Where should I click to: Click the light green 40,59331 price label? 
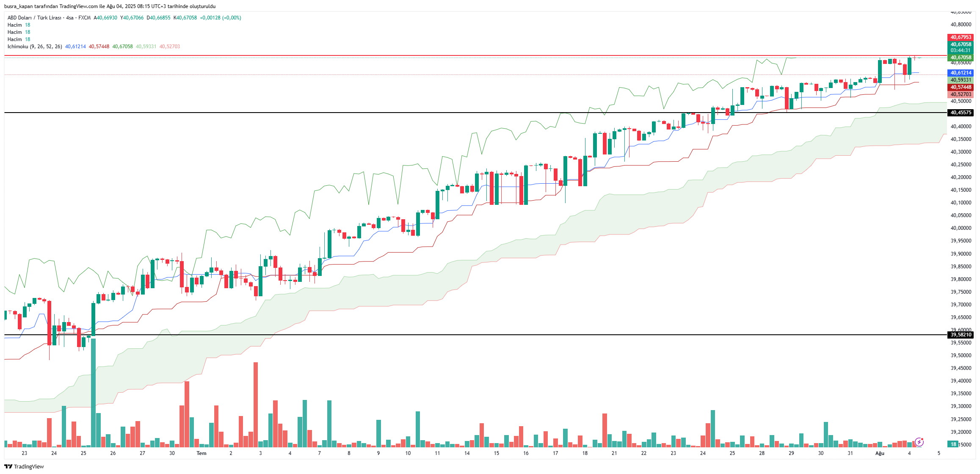pos(961,80)
